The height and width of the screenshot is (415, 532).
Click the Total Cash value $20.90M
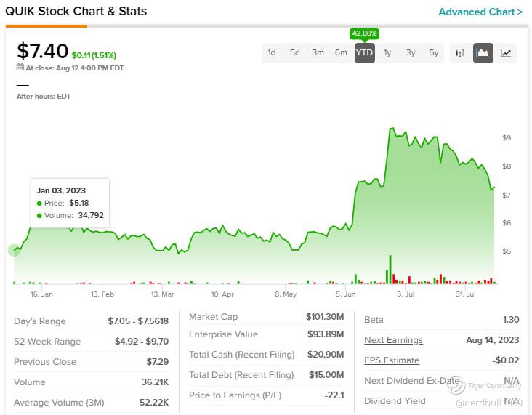tap(326, 355)
